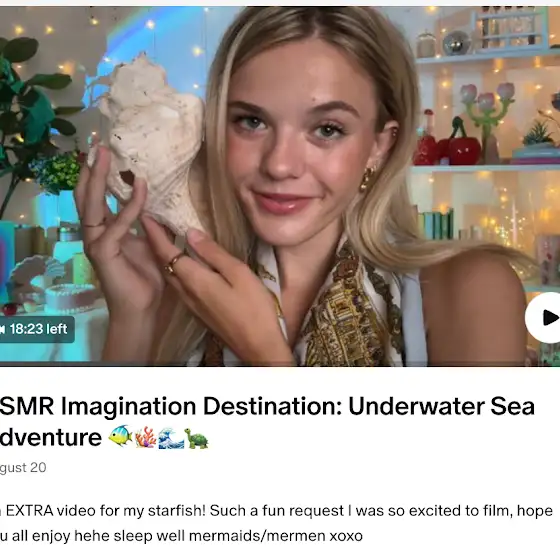560x560 pixels.
Task: Click the turtle emoji in title
Action: 196,438
